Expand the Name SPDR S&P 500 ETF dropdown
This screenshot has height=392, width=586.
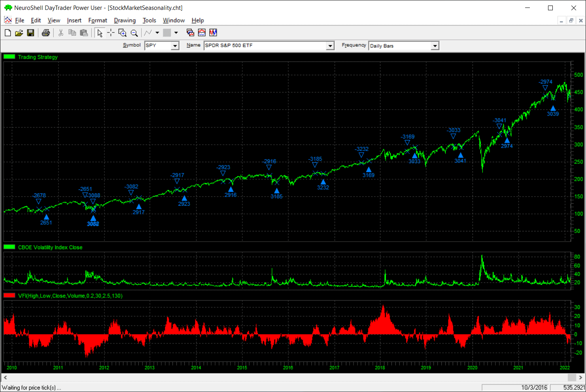(x=330, y=46)
